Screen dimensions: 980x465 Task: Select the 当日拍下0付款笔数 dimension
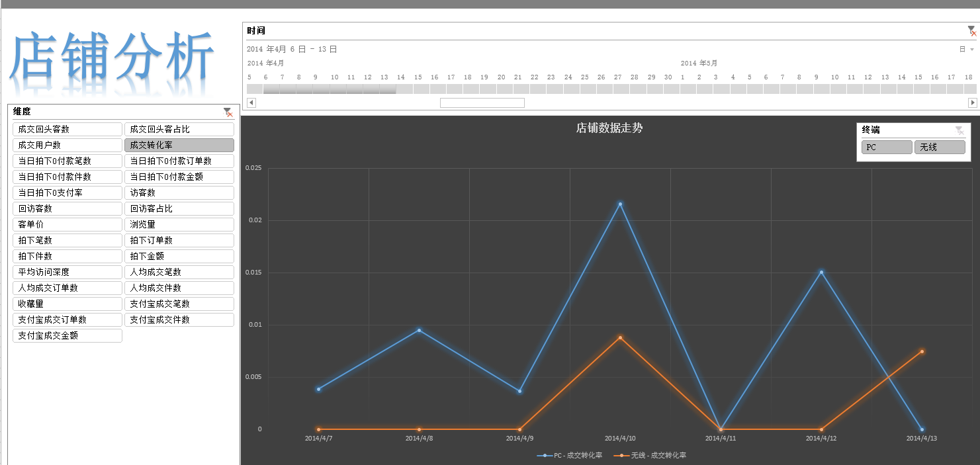point(67,161)
